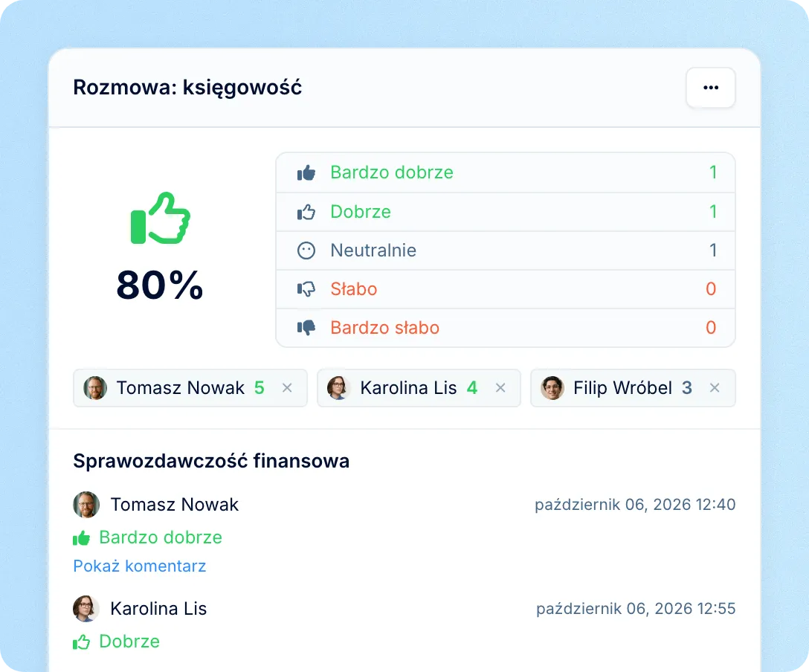
Task: Click score 5 on Tomasz Nowak chip
Action: coord(260,388)
